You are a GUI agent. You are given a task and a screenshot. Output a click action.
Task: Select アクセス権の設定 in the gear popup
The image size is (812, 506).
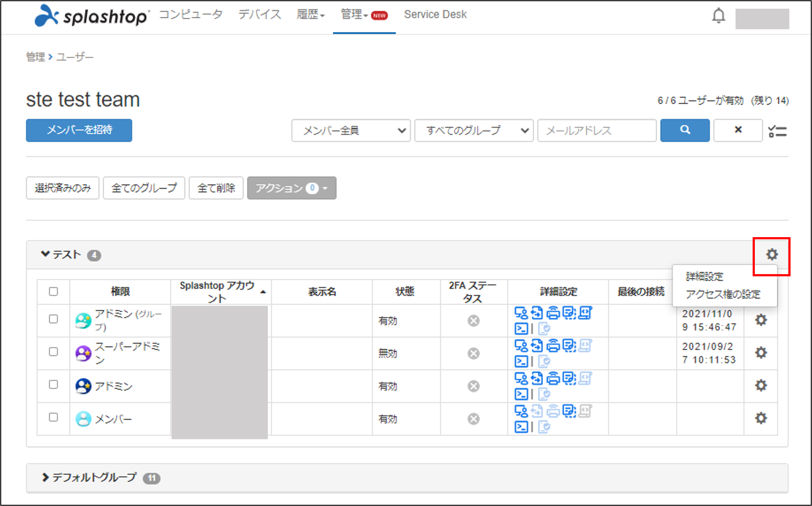pyautogui.click(x=723, y=294)
